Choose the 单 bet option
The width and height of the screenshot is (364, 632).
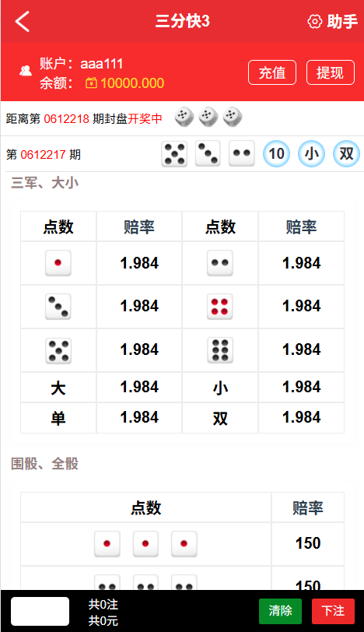click(x=58, y=419)
